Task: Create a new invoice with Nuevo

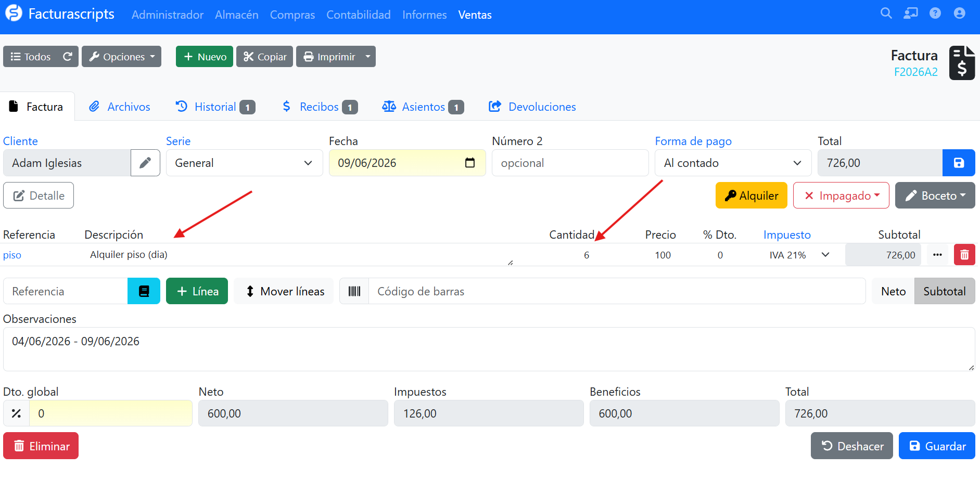Action: click(205, 57)
